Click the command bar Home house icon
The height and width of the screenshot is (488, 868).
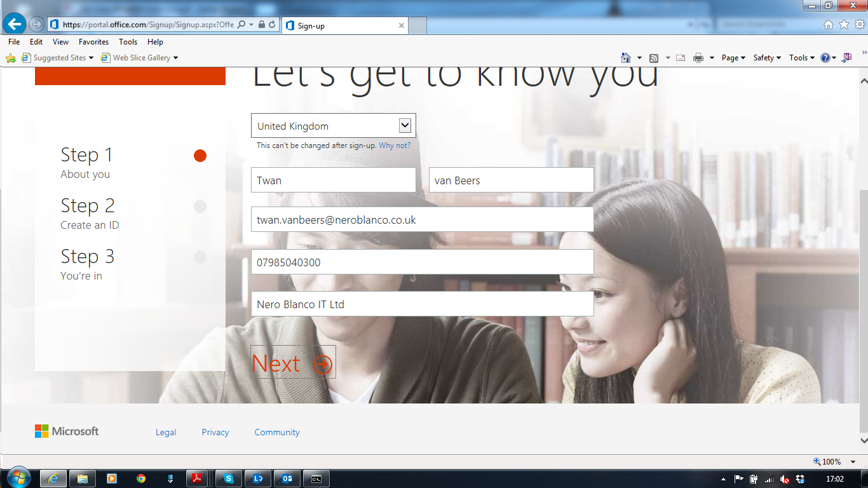click(x=626, y=58)
